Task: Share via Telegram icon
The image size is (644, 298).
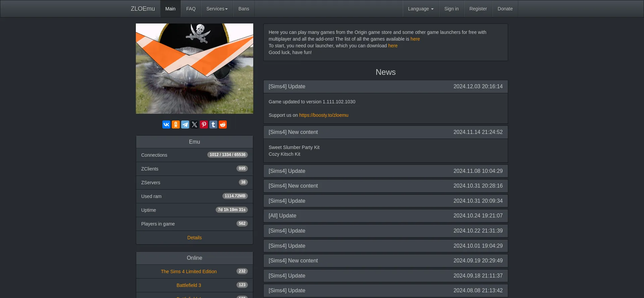Action: (185, 125)
